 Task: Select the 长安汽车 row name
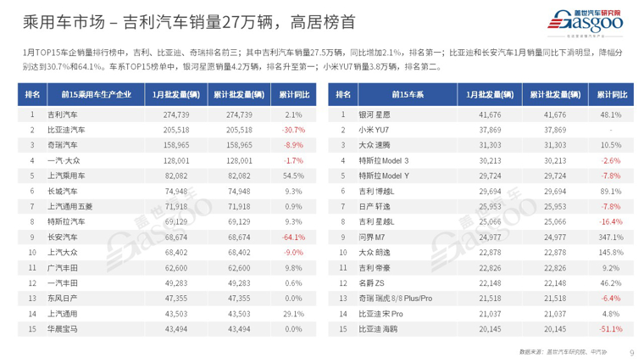point(63,237)
